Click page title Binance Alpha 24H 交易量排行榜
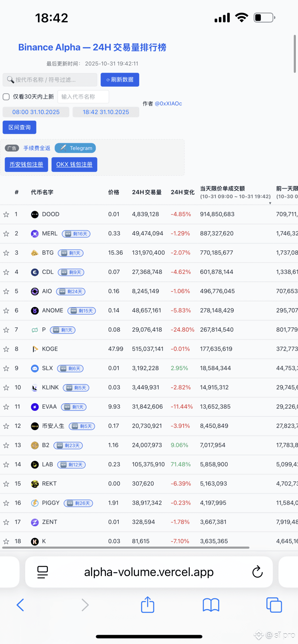This screenshot has height=644, width=298. point(92,47)
